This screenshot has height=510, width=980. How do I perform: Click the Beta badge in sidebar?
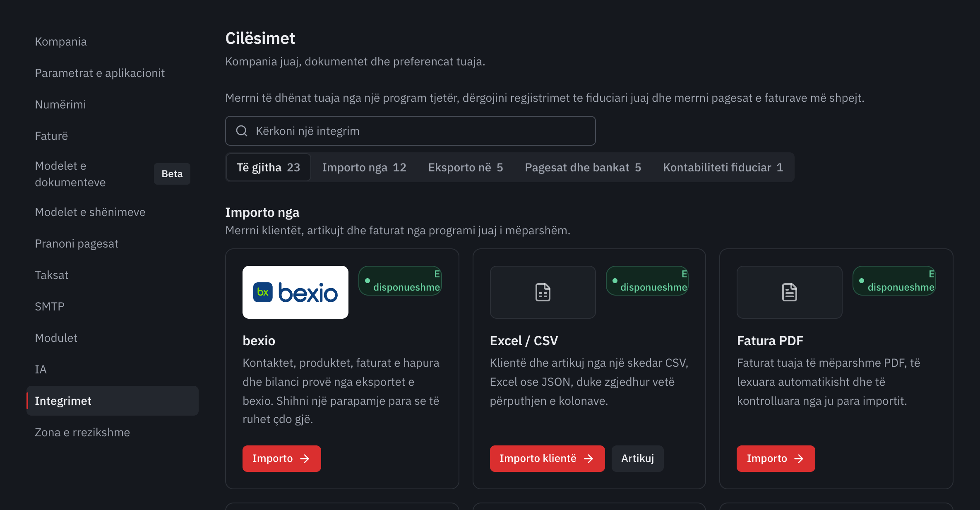pyautogui.click(x=172, y=174)
